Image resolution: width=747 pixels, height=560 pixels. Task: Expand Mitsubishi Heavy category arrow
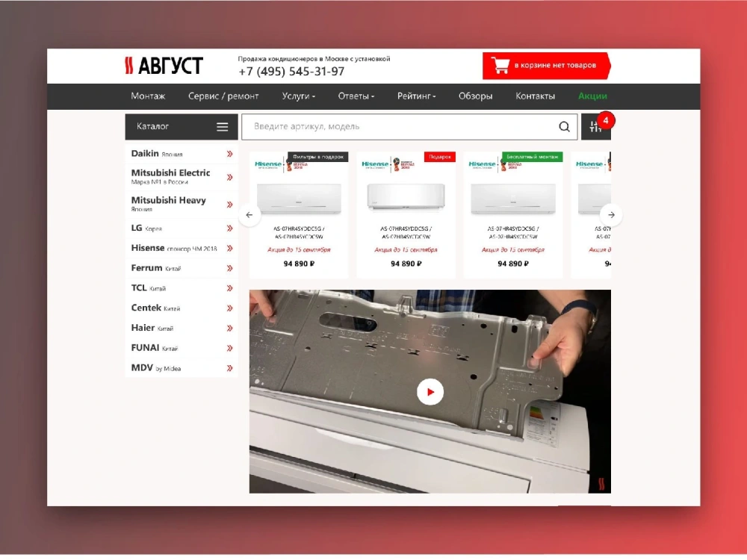click(229, 205)
